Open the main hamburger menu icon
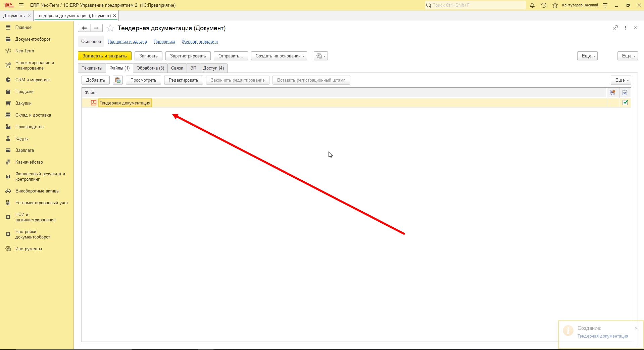 click(21, 5)
